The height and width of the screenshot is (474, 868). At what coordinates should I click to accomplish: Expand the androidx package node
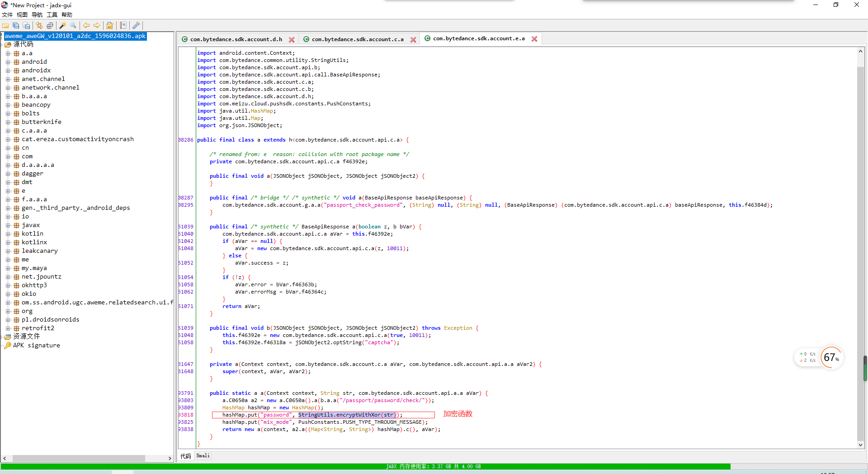click(8, 71)
